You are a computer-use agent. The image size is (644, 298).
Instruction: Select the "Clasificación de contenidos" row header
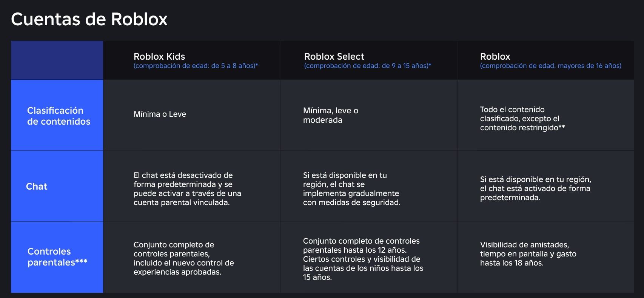click(59, 116)
